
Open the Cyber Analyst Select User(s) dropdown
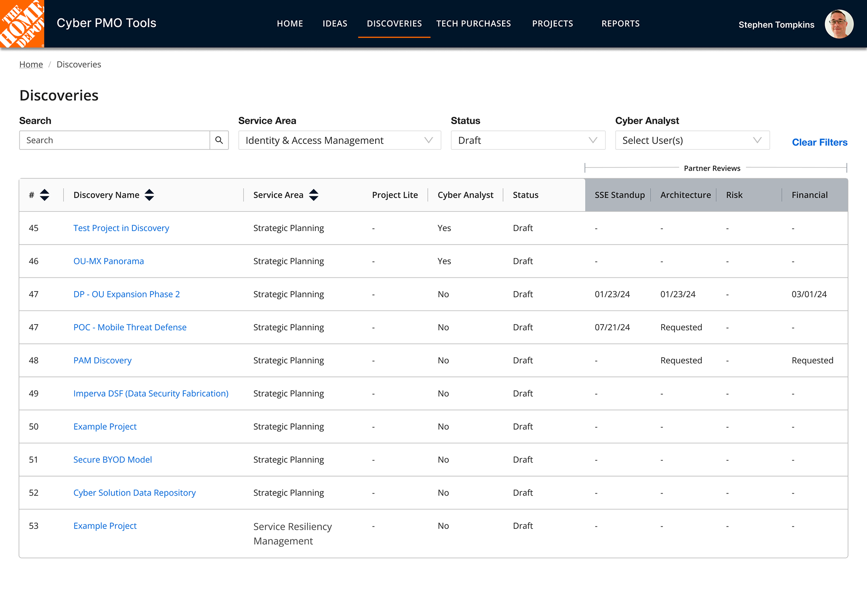692,140
